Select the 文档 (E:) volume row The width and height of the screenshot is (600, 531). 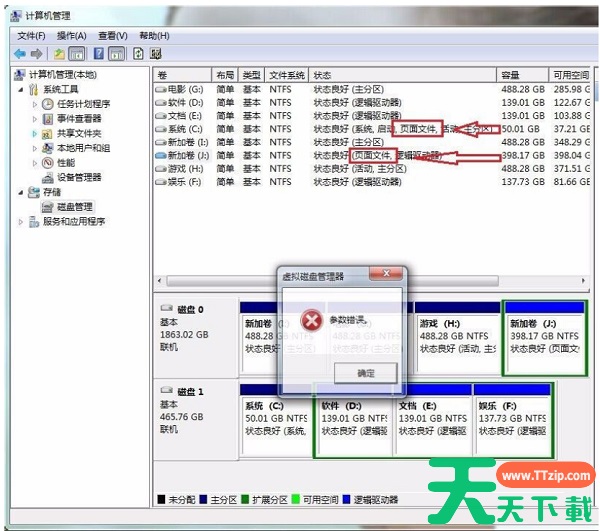[371, 116]
